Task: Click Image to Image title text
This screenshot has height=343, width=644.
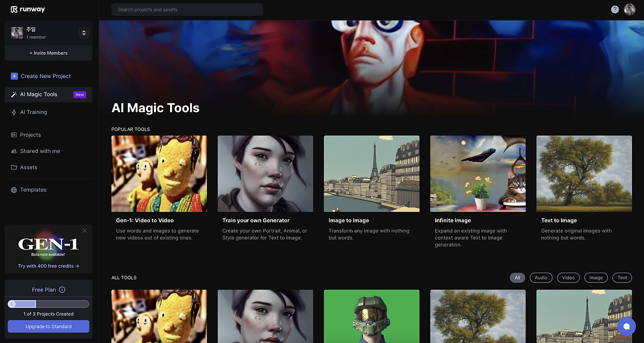Action: 349,220
